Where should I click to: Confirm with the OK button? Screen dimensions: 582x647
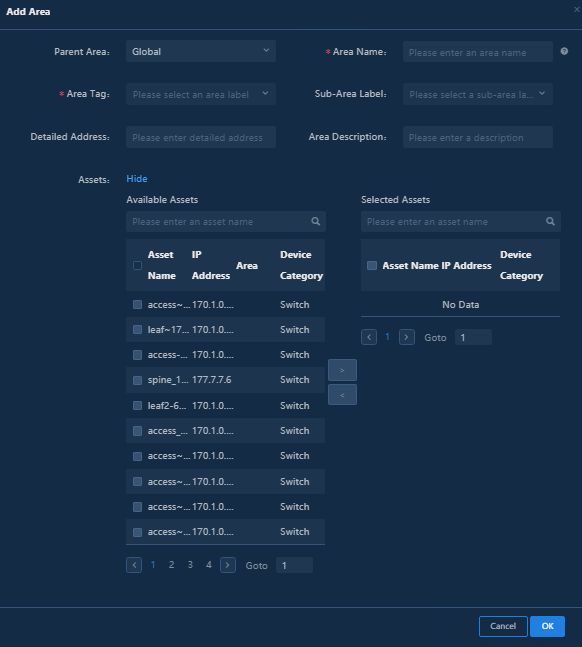pyautogui.click(x=547, y=626)
